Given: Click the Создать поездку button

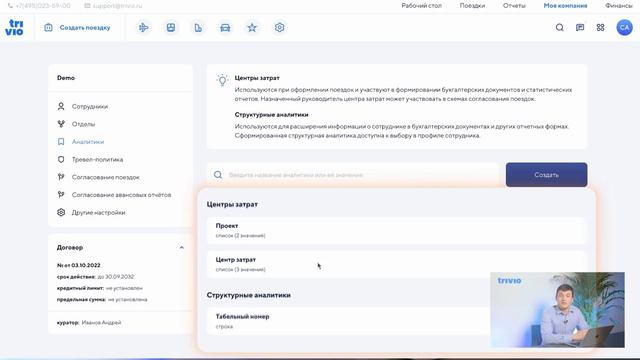Looking at the screenshot, I should 78,27.
